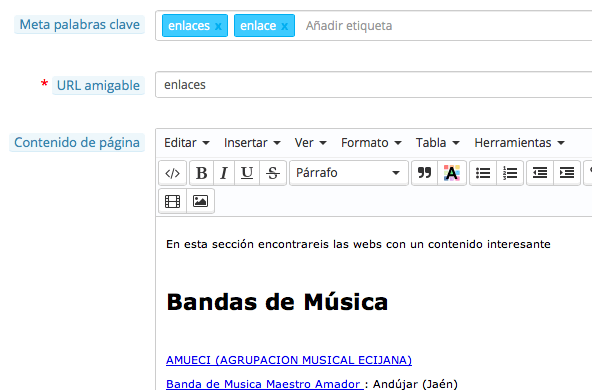
Task: Click the Contenido de página label
Action: coord(77,142)
